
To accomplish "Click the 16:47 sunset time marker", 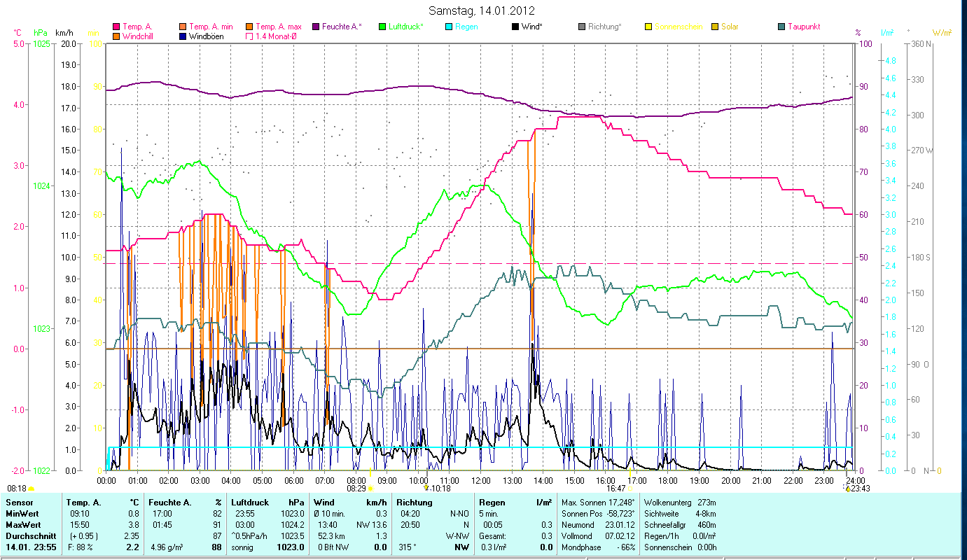I will 615,488.
